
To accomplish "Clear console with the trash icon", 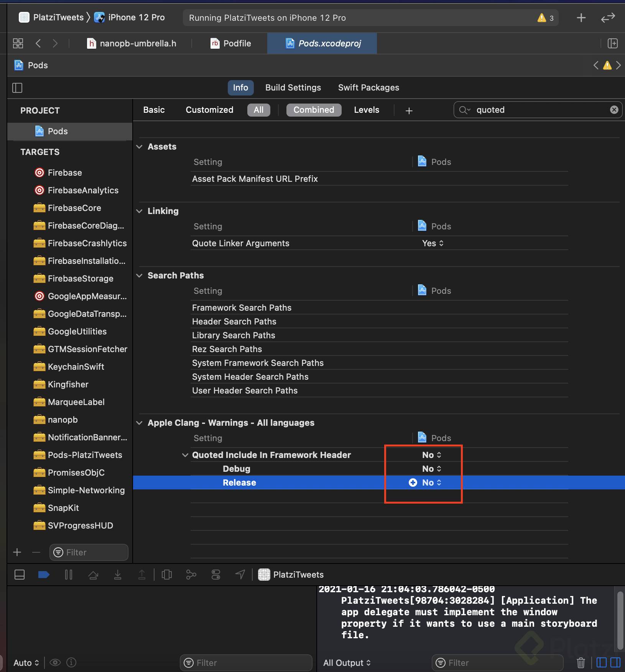I will coord(581,662).
